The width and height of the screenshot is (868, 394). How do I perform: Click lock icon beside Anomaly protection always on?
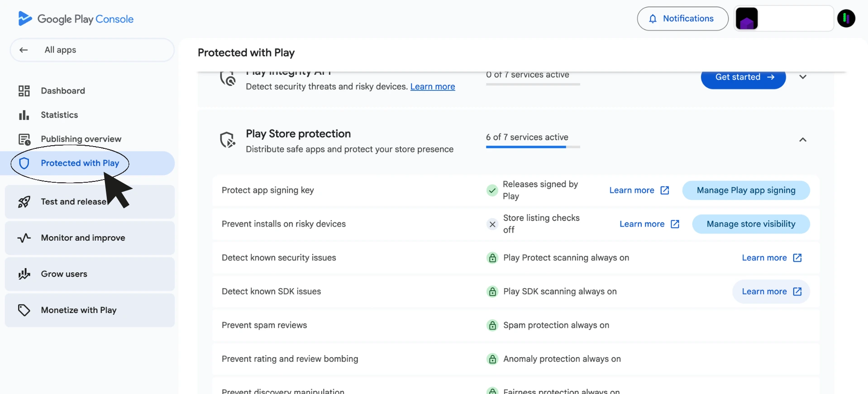coord(492,359)
